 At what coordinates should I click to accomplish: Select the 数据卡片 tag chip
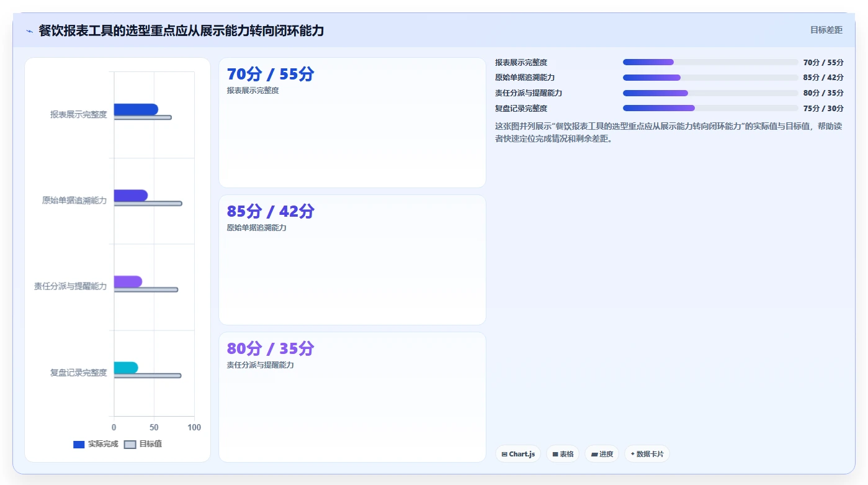[x=647, y=454]
